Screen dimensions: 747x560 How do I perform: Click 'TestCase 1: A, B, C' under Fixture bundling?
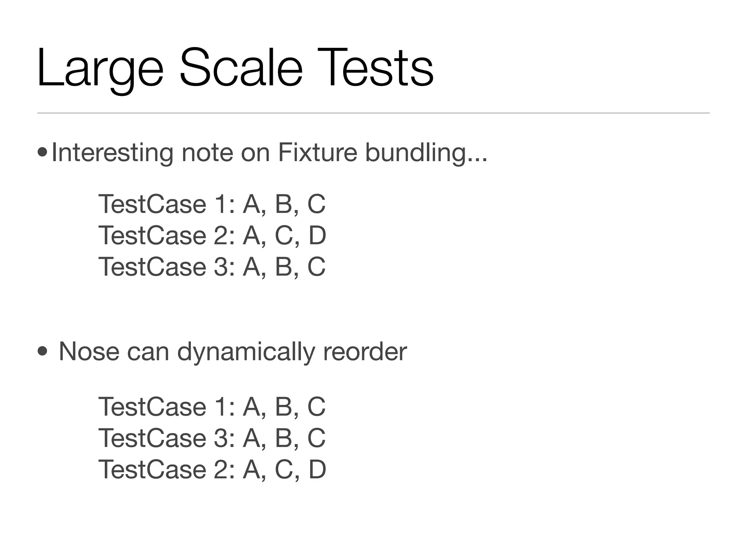point(212,204)
